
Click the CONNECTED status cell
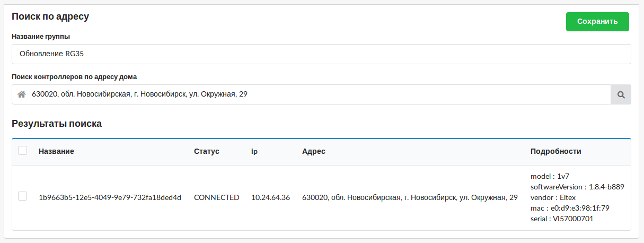click(x=216, y=197)
